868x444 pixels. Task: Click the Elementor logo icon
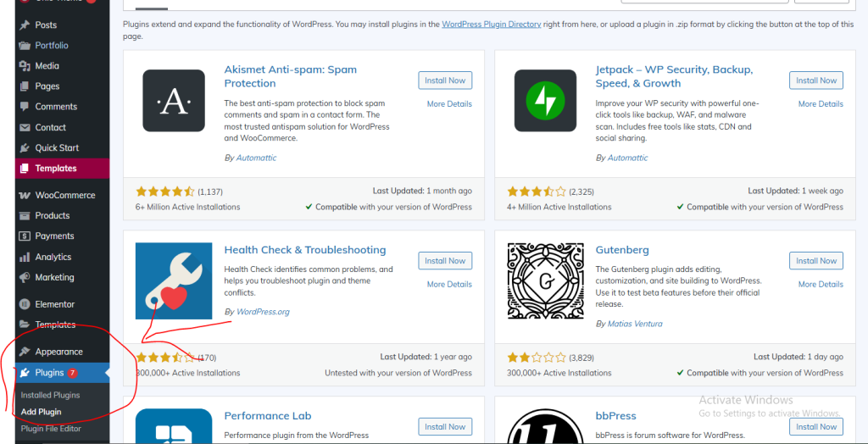[x=25, y=304]
